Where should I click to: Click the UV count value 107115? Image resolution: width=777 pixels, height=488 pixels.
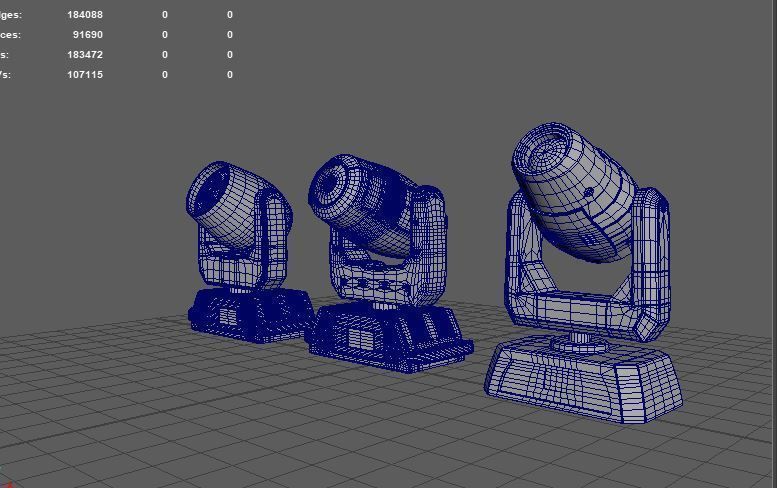(x=85, y=74)
